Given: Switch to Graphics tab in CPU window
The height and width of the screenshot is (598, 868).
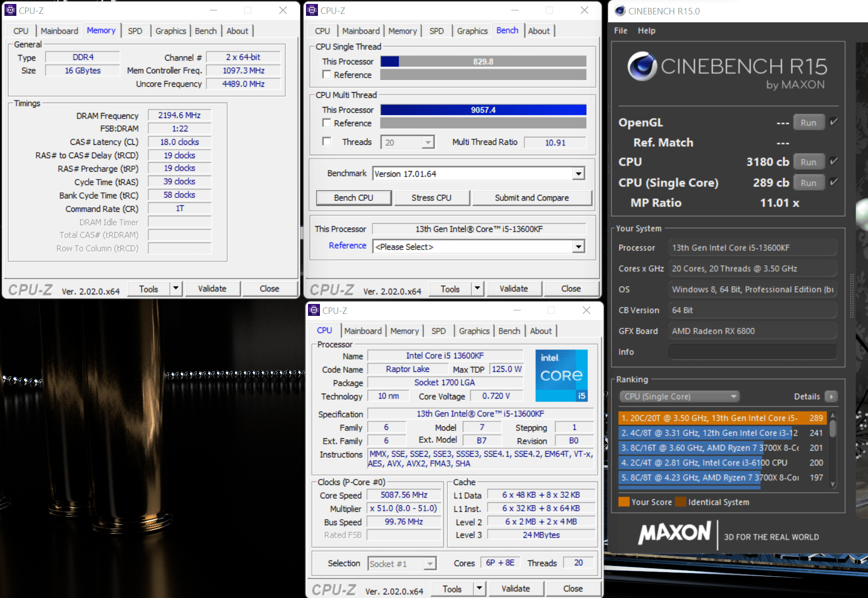Looking at the screenshot, I should [x=474, y=331].
